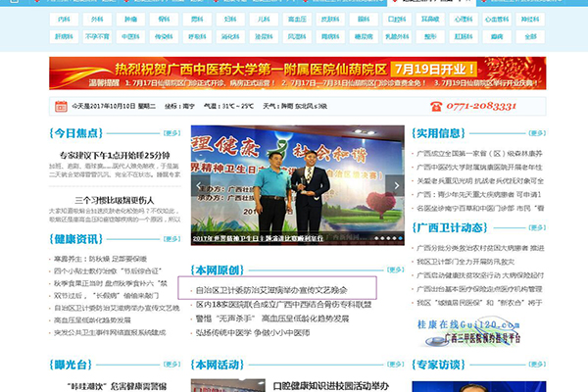Open 耳鼻喉 department
Image resolution: width=588 pixels, height=392 pixels.
coord(430,20)
